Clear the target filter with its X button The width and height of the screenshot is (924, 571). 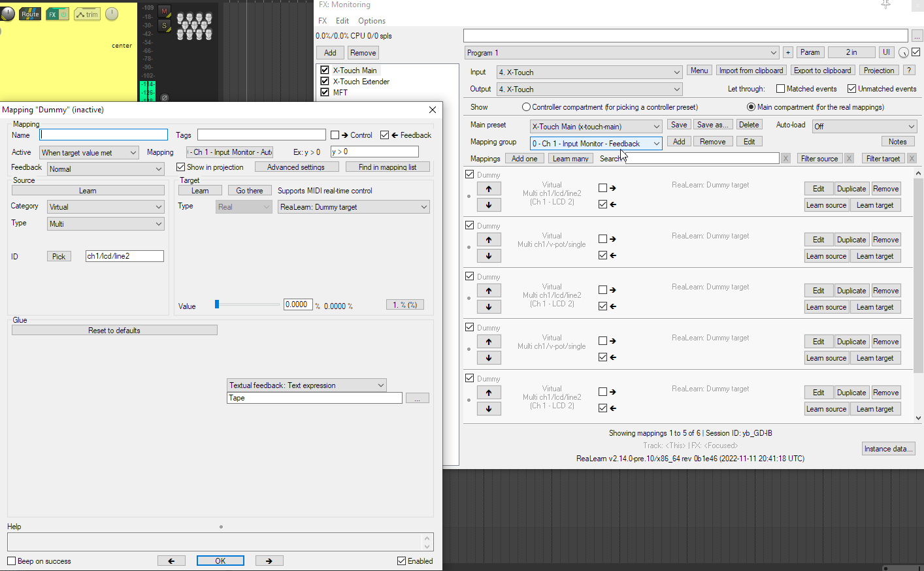(x=912, y=158)
